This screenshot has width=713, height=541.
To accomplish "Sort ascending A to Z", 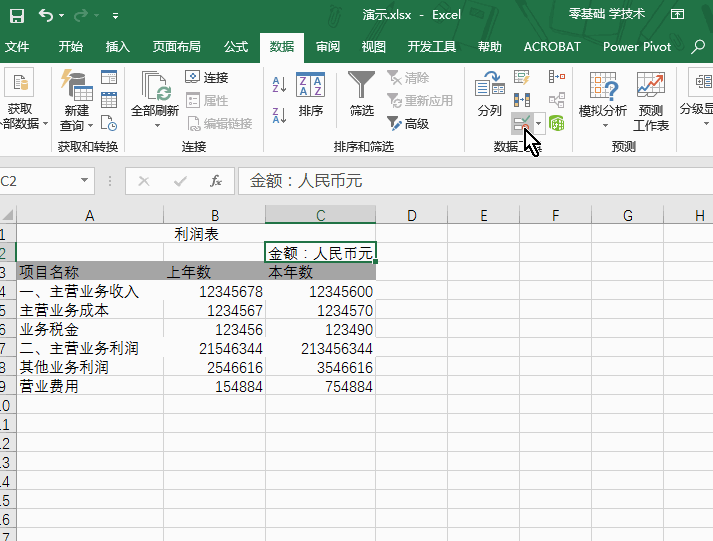I will click(279, 85).
